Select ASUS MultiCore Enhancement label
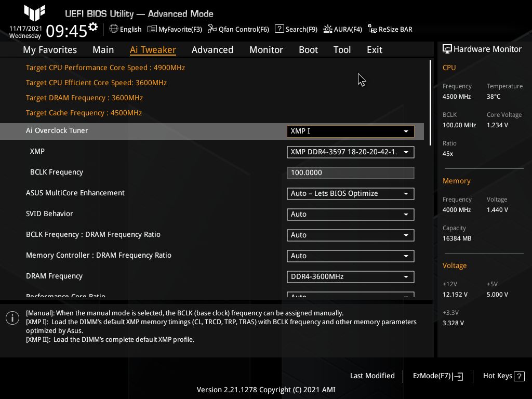The height and width of the screenshot is (399, 532). [x=75, y=193]
